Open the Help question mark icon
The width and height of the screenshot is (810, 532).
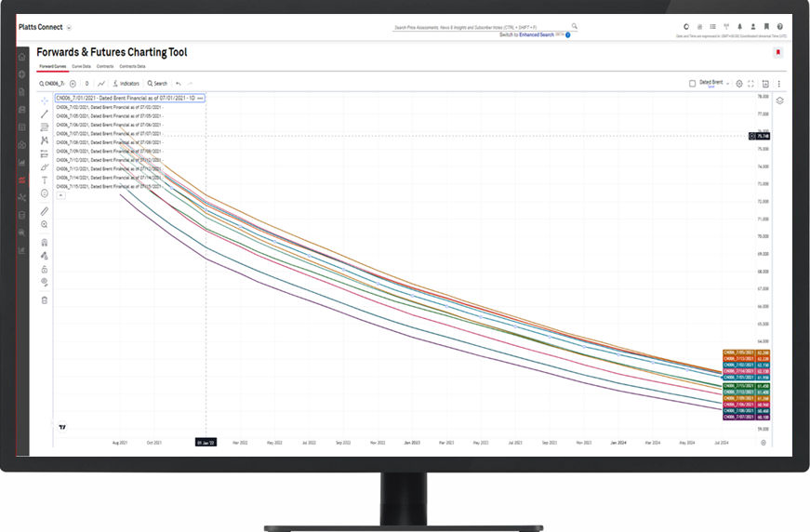click(779, 27)
